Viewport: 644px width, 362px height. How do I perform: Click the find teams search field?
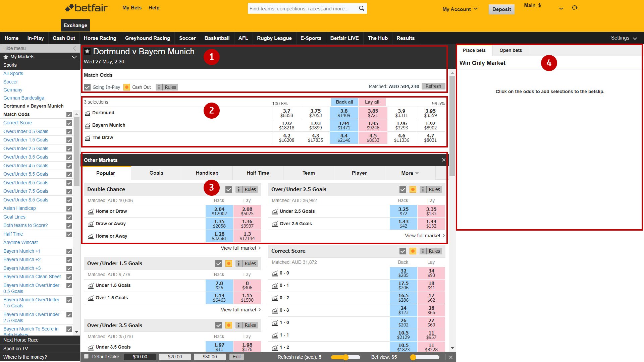[x=302, y=8]
